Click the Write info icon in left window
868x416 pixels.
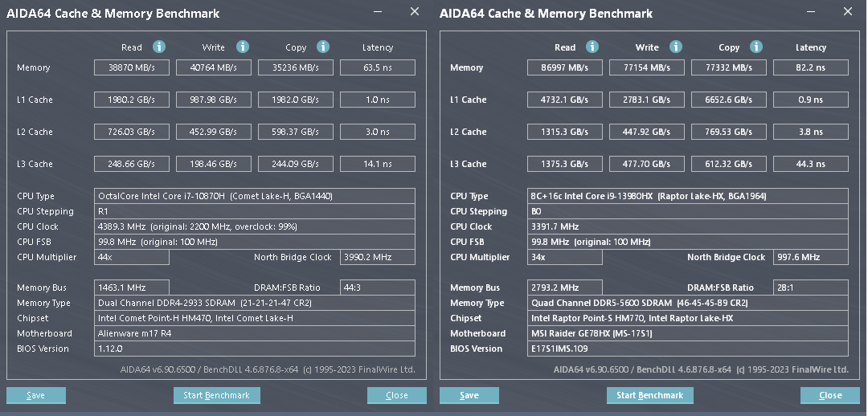[x=243, y=47]
